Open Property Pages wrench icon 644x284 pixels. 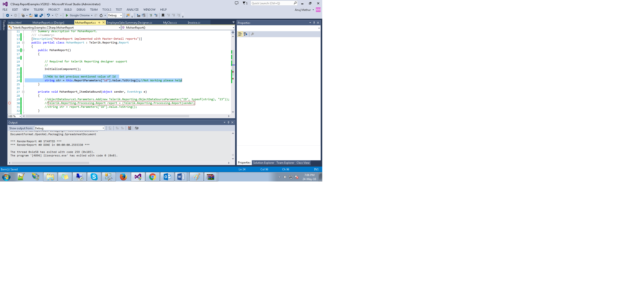tap(252, 34)
